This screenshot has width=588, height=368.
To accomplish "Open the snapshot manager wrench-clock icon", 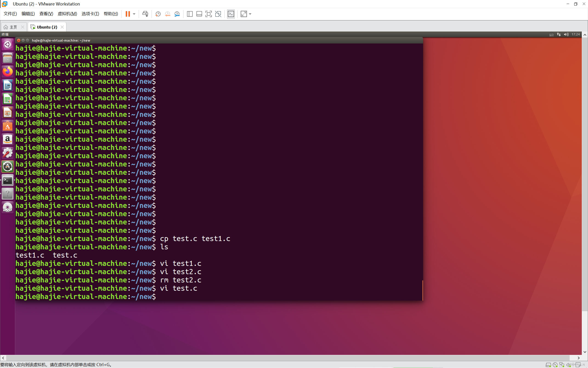I will pos(177,14).
